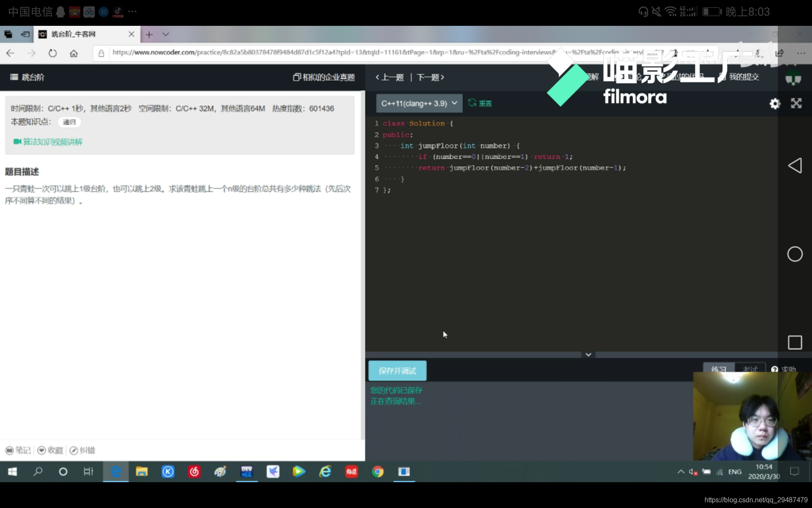Open 相似的企业真题 link

[324, 77]
